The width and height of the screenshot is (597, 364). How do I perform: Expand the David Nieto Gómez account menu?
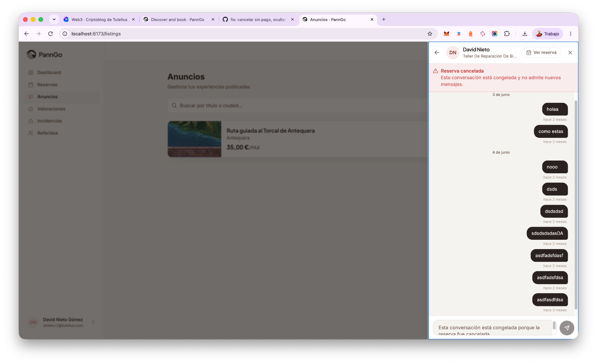coord(61,322)
